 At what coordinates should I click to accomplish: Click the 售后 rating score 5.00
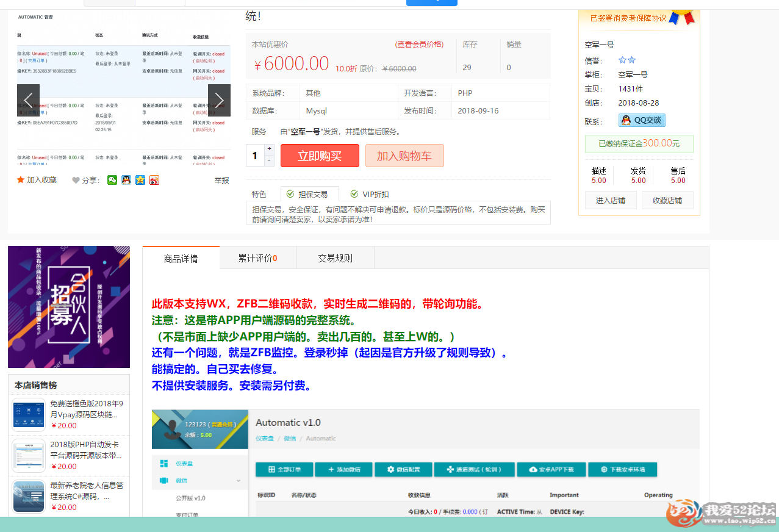(678, 181)
